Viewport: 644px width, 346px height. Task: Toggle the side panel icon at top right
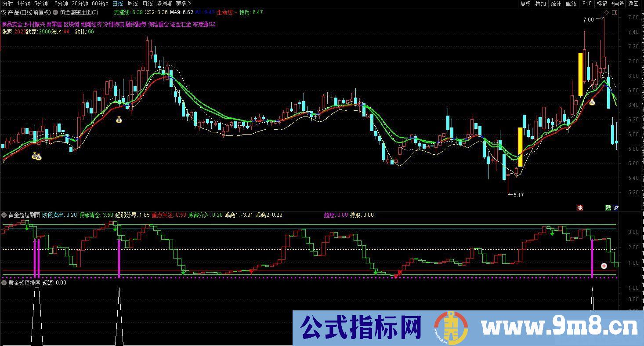[614, 13]
